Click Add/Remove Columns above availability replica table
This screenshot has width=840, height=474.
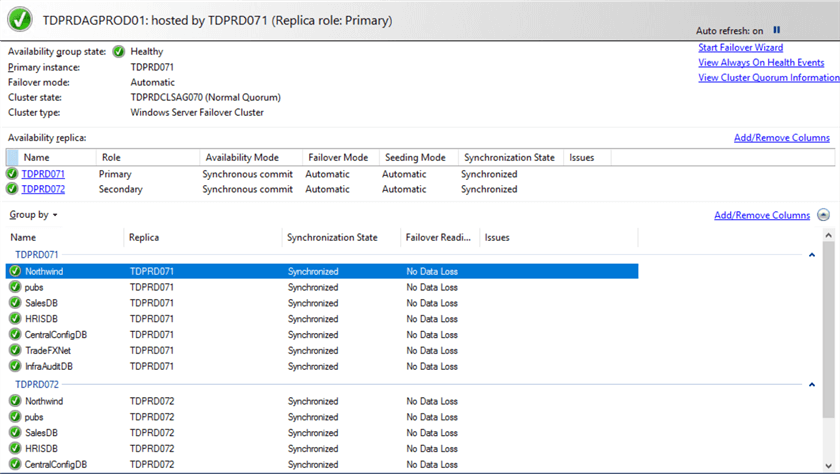781,138
